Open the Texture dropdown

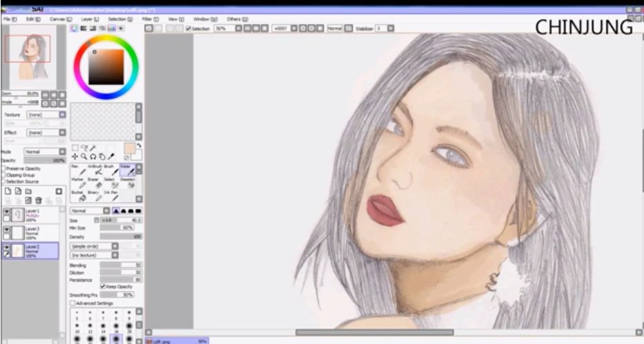click(x=45, y=114)
